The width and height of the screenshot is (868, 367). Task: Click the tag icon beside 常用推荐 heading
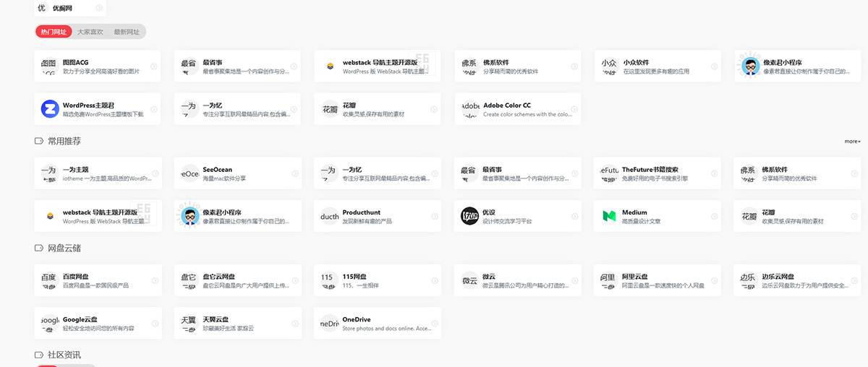[39, 142]
